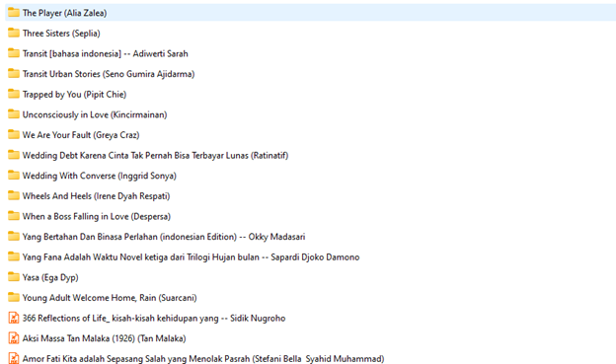Viewport: 616px width, 364px height.
Task: Click PDF icon of 366 Reflections of Life
Action: pyautogui.click(x=14, y=318)
